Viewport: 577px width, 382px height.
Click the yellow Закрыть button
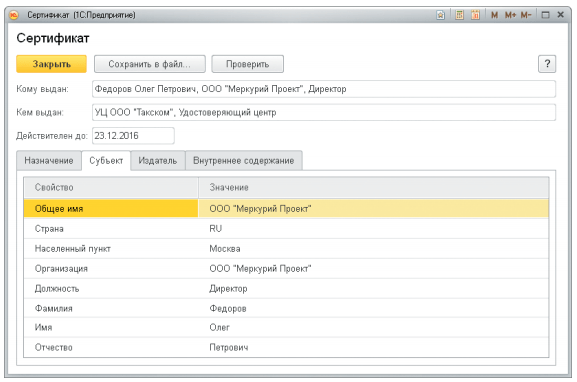click(52, 64)
